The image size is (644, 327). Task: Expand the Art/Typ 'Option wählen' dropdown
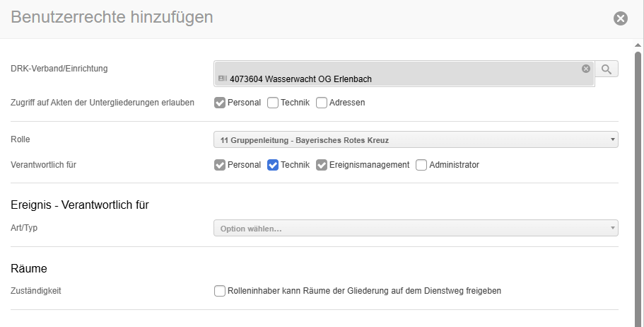click(x=415, y=229)
